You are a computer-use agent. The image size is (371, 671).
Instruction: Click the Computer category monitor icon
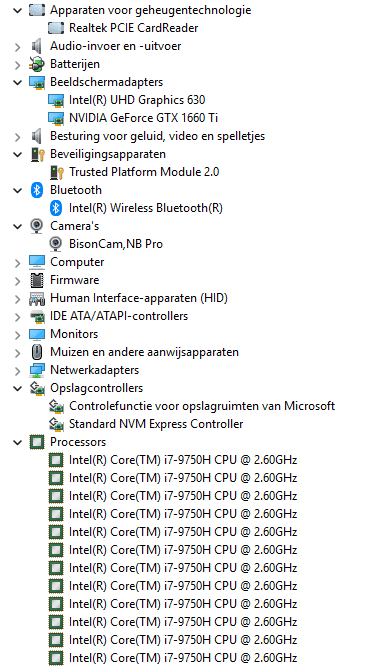coord(37,262)
